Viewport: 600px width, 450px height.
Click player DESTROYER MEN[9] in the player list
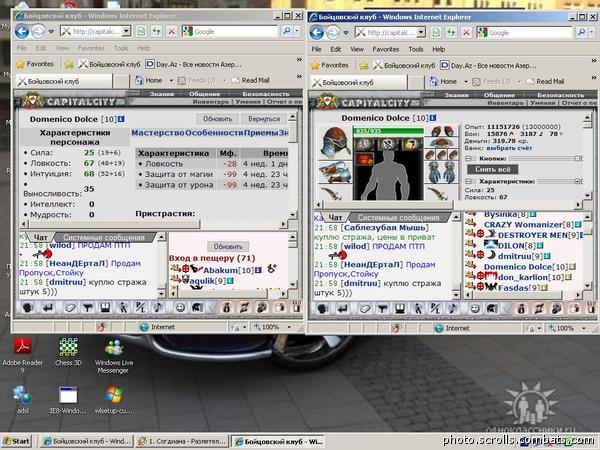point(539,235)
